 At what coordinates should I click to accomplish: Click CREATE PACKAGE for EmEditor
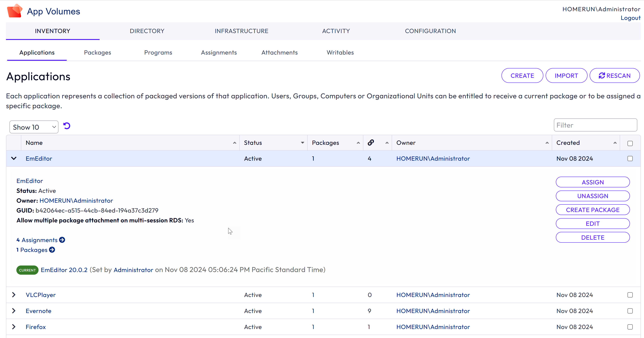(x=593, y=210)
